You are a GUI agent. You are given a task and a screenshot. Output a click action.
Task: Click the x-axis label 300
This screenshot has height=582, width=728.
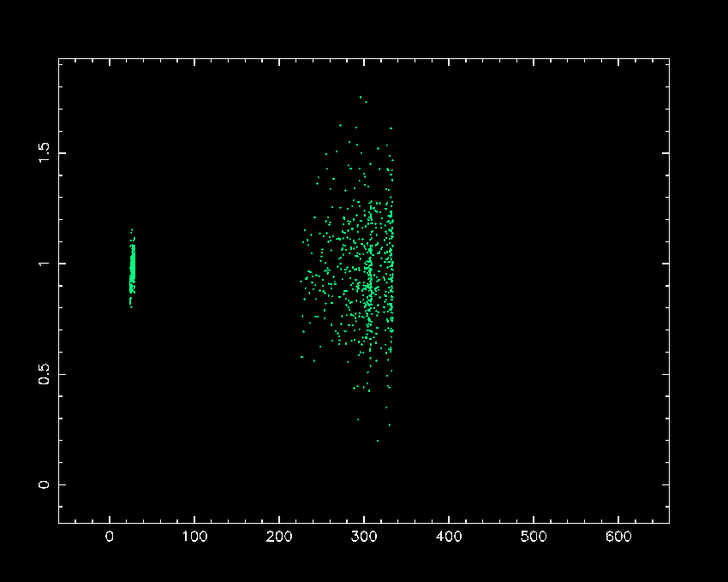[364, 537]
